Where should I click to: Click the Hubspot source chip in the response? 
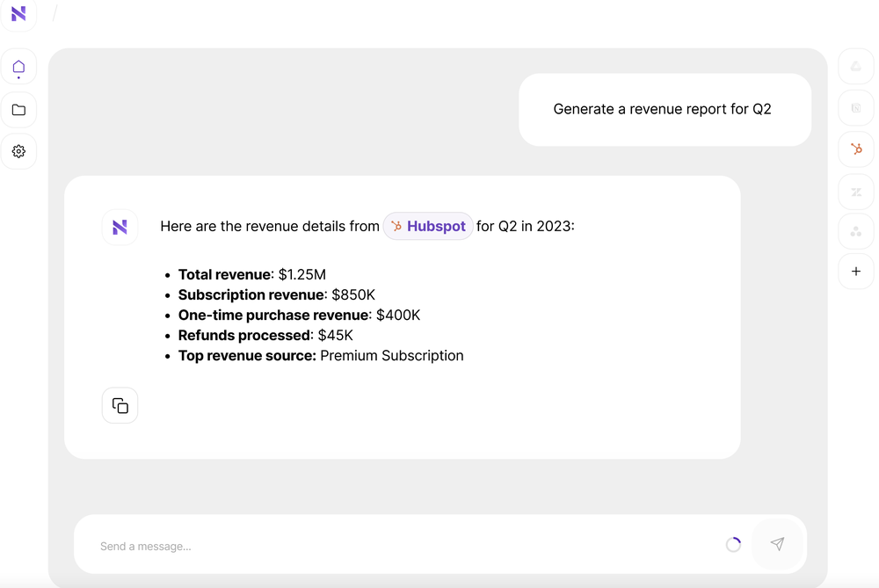tap(428, 226)
